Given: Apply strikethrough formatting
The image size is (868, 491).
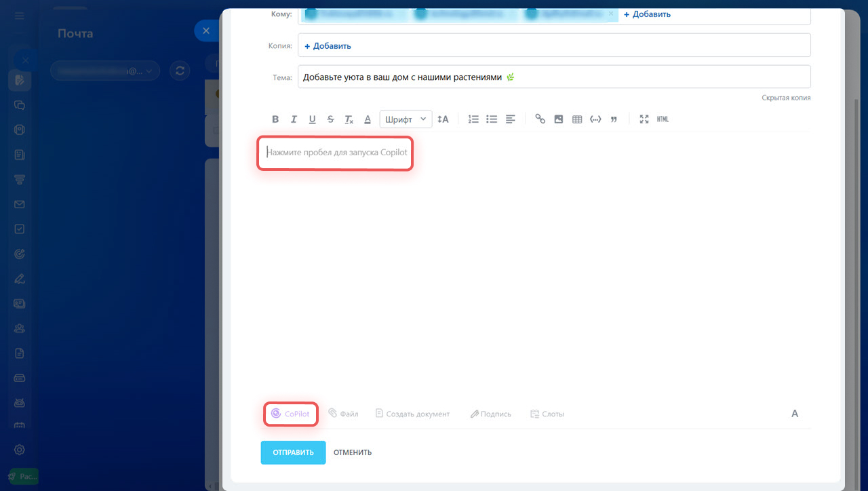Looking at the screenshot, I should coord(330,119).
